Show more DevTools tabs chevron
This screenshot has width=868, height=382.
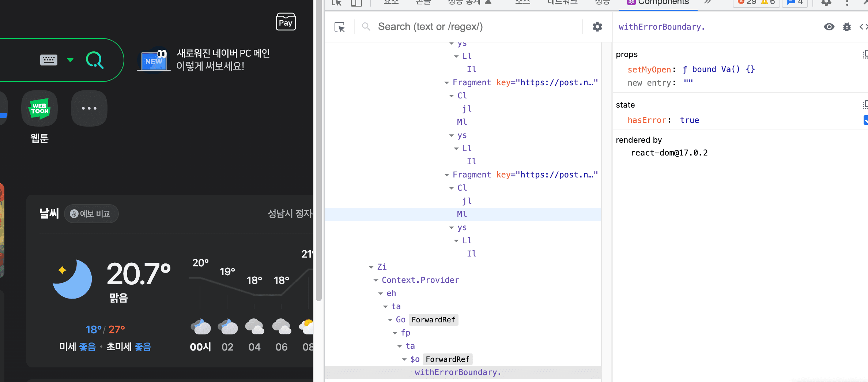pos(708,3)
